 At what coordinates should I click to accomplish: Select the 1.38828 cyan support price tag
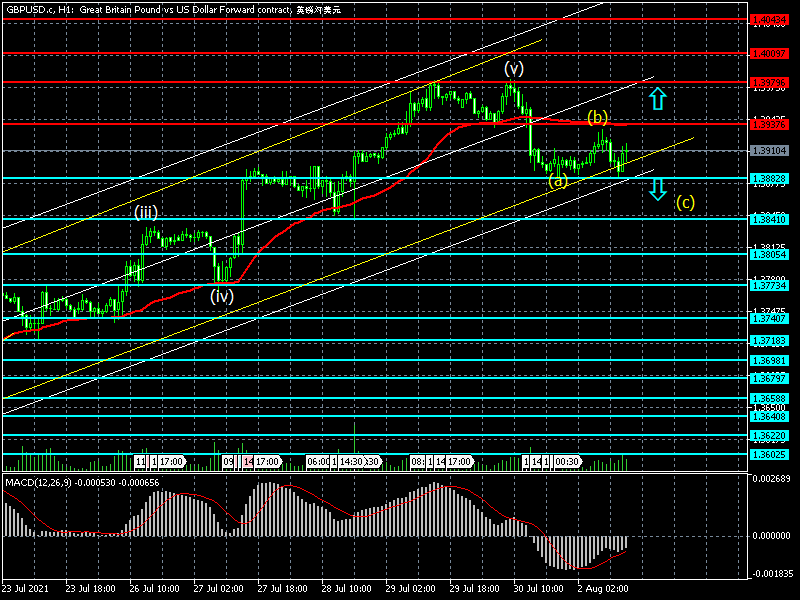tap(769, 178)
